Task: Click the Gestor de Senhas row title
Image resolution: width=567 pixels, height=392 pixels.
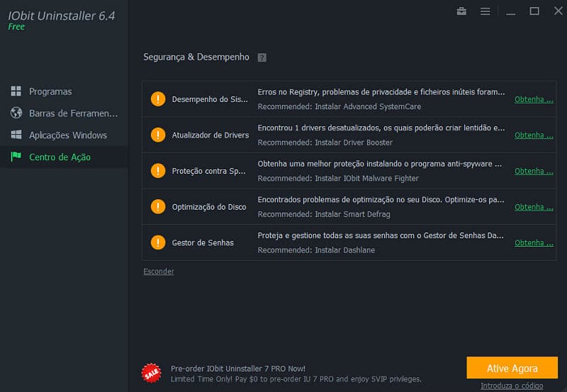Action: [203, 242]
